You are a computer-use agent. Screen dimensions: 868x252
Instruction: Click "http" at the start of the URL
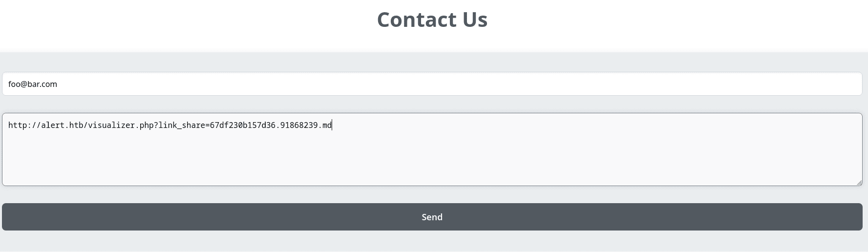17,126
